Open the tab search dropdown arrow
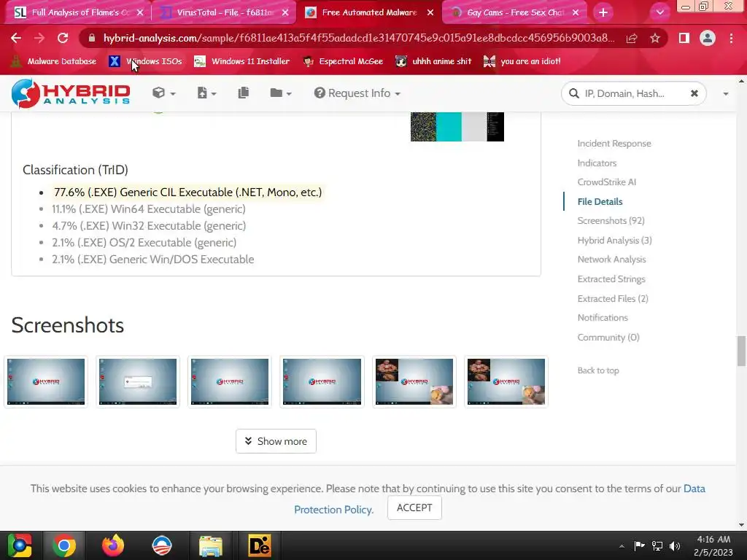The height and width of the screenshot is (560, 747). tap(659, 12)
